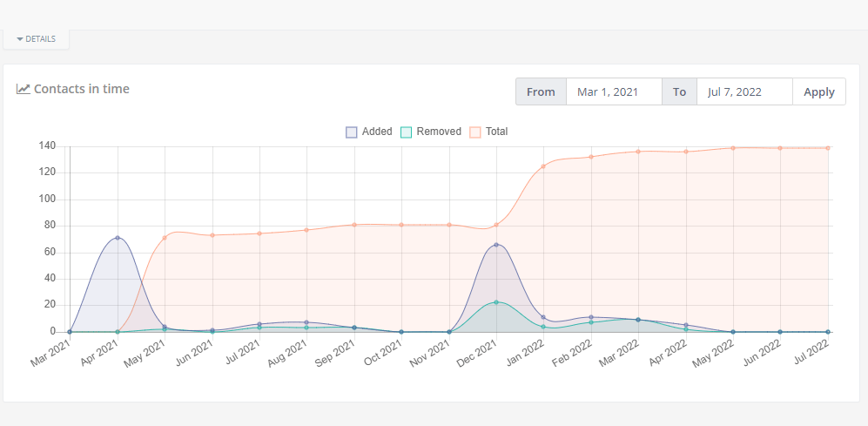Click the From date input field

(614, 91)
